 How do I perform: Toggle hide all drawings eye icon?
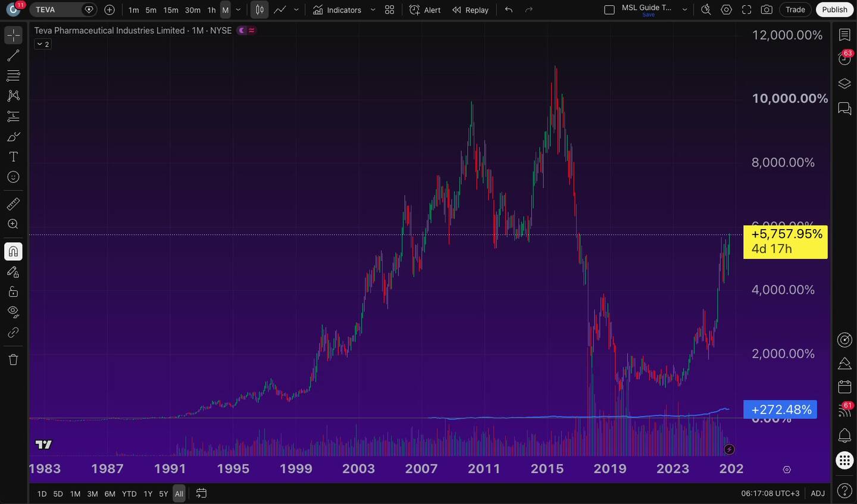13,312
